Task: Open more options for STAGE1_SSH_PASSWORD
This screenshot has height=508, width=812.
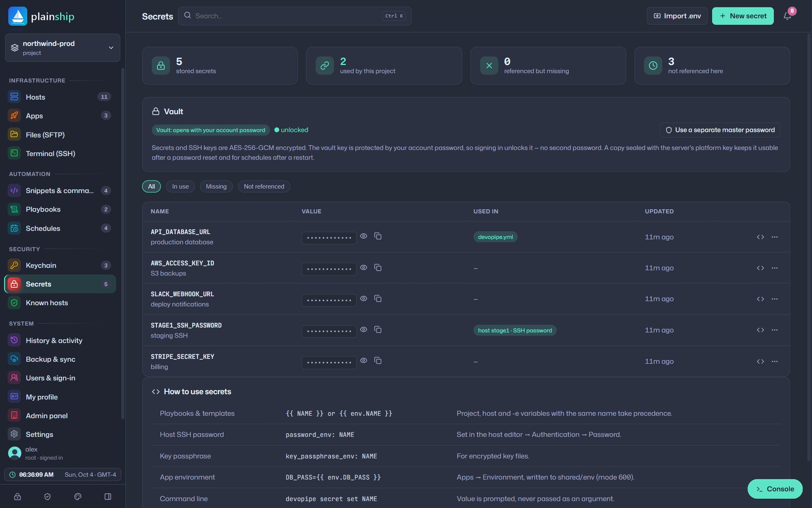Action: 775,330
